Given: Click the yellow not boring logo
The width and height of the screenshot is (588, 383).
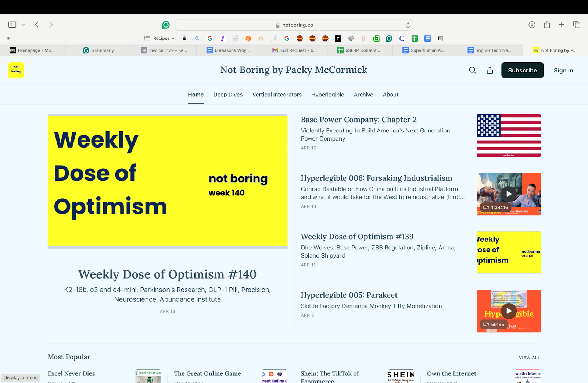Looking at the screenshot, I should (16, 70).
